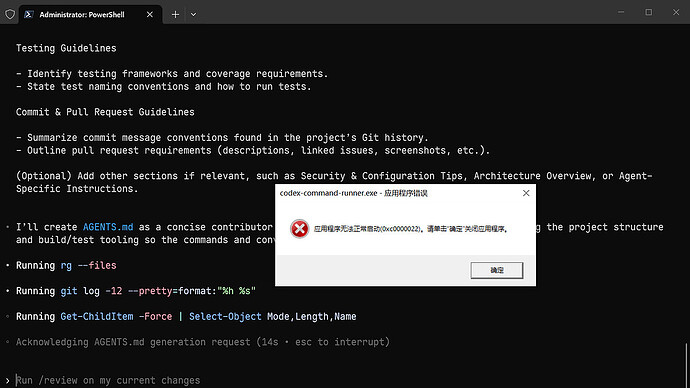Click the PowerShell icon on the tab
Viewport: 690px width, 388px height.
tap(29, 15)
